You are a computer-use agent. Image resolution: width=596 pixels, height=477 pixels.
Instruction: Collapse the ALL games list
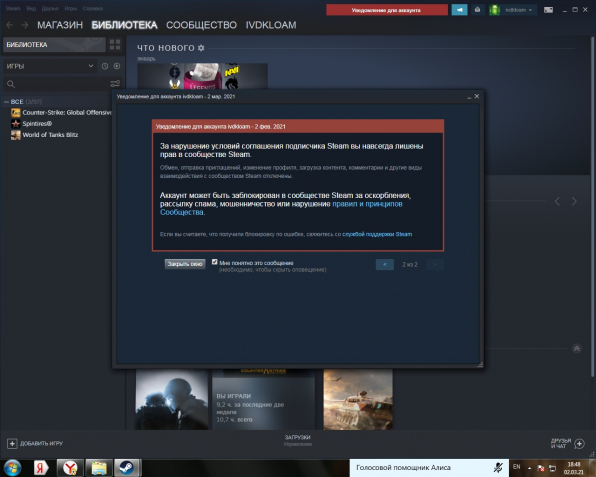pyautogui.click(x=6, y=102)
